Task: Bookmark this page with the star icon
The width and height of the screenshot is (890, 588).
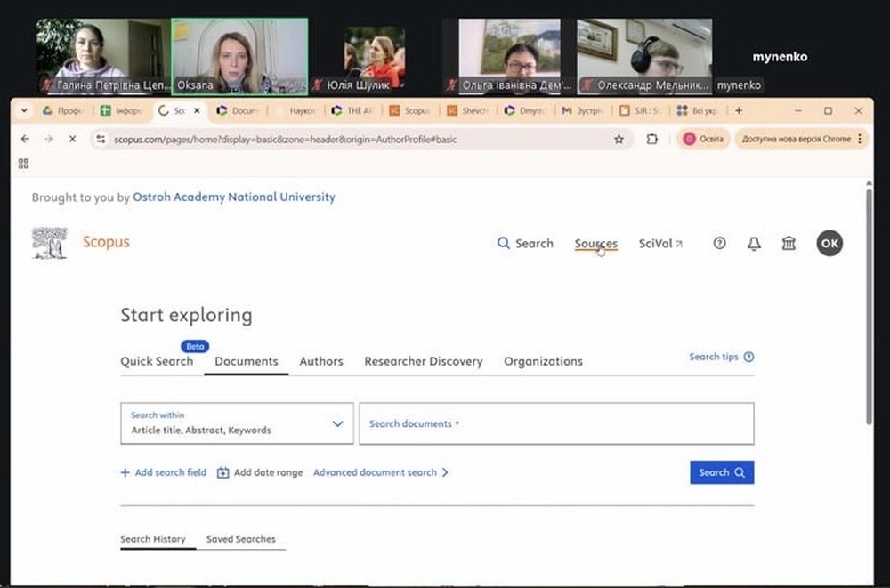Action: [619, 140]
